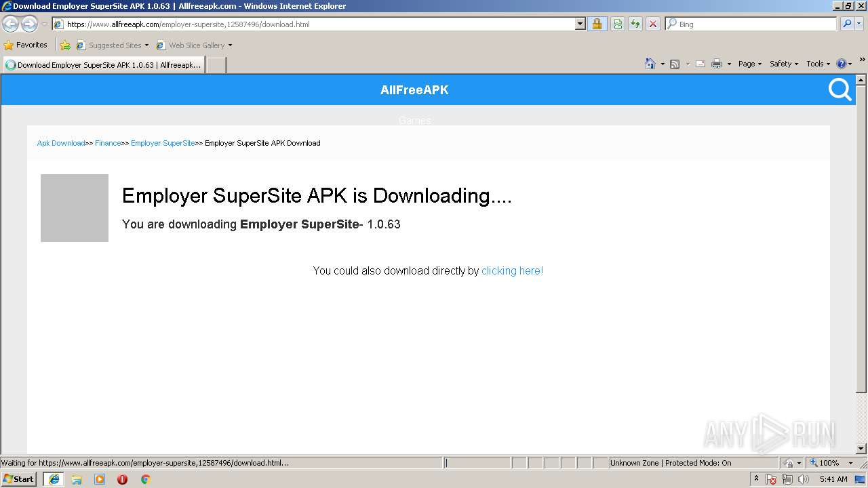Screen dimensions: 868x488
Task: Click the Employer SuperSite APK Download breadcrumb text
Action: (x=262, y=143)
